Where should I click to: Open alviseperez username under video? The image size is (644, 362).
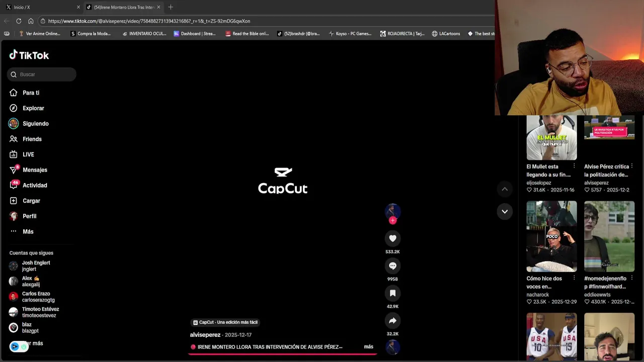coord(205,335)
